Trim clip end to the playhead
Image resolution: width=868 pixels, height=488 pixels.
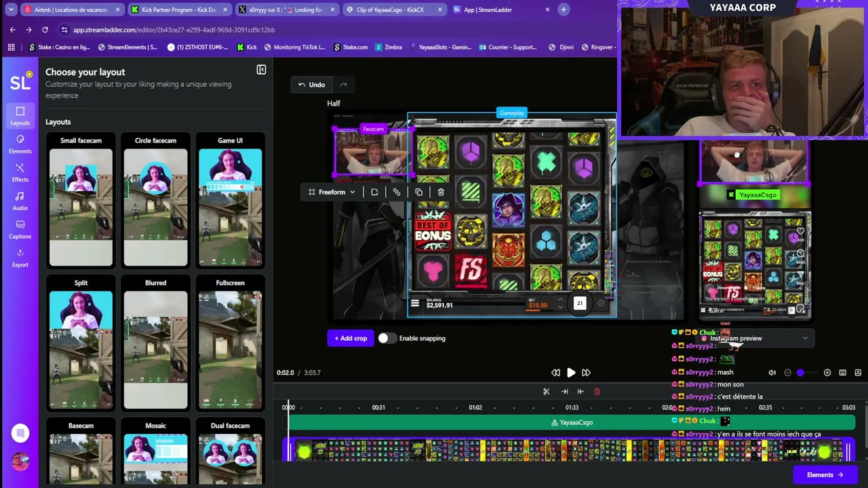point(580,392)
